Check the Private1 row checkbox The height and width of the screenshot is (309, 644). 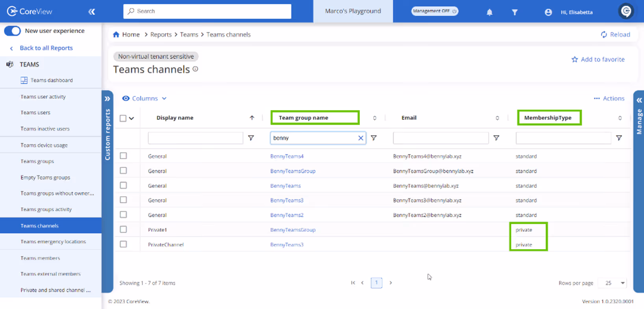point(123,229)
